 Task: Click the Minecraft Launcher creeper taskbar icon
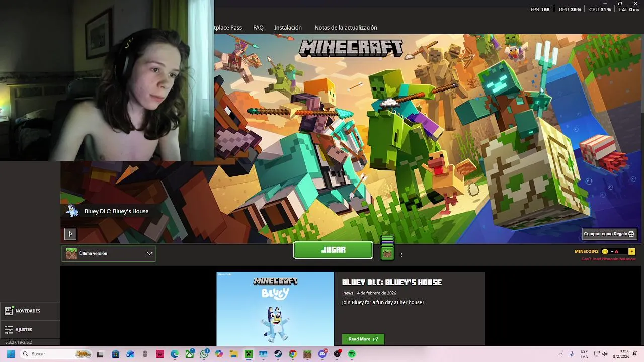[248, 354]
